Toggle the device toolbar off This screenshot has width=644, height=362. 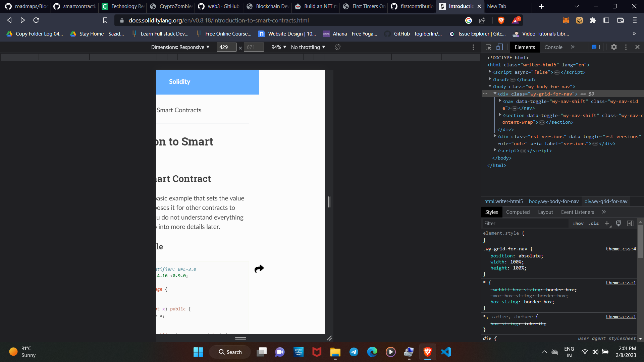click(x=499, y=47)
